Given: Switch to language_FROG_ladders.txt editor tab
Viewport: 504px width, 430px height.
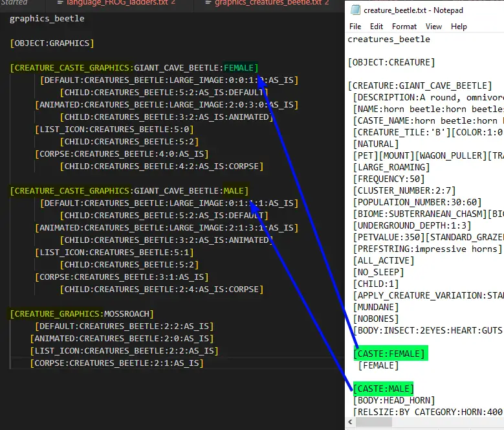Looking at the screenshot, I should coord(116,3).
